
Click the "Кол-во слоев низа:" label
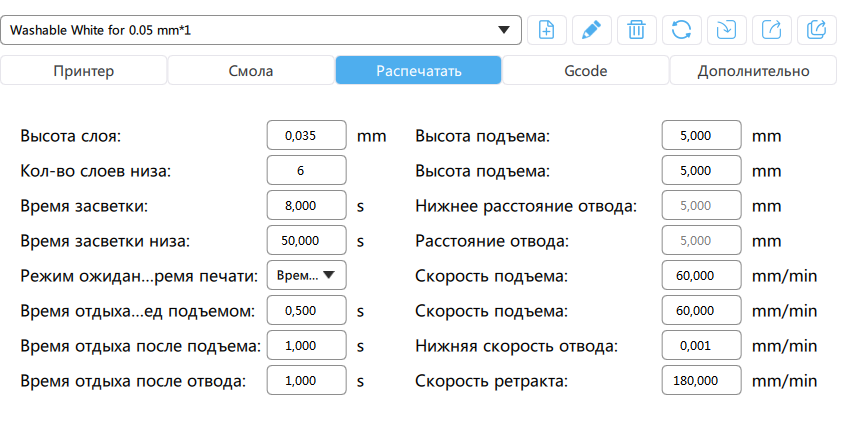point(96,171)
